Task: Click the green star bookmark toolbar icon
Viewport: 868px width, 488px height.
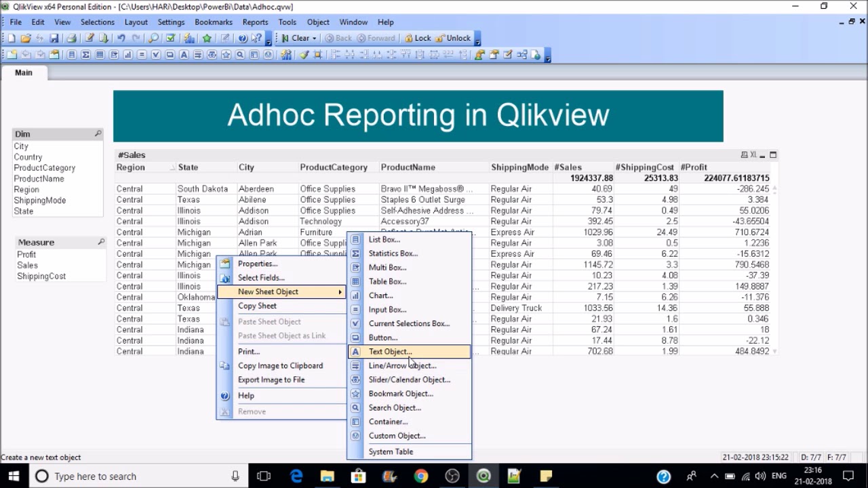Action: click(207, 39)
